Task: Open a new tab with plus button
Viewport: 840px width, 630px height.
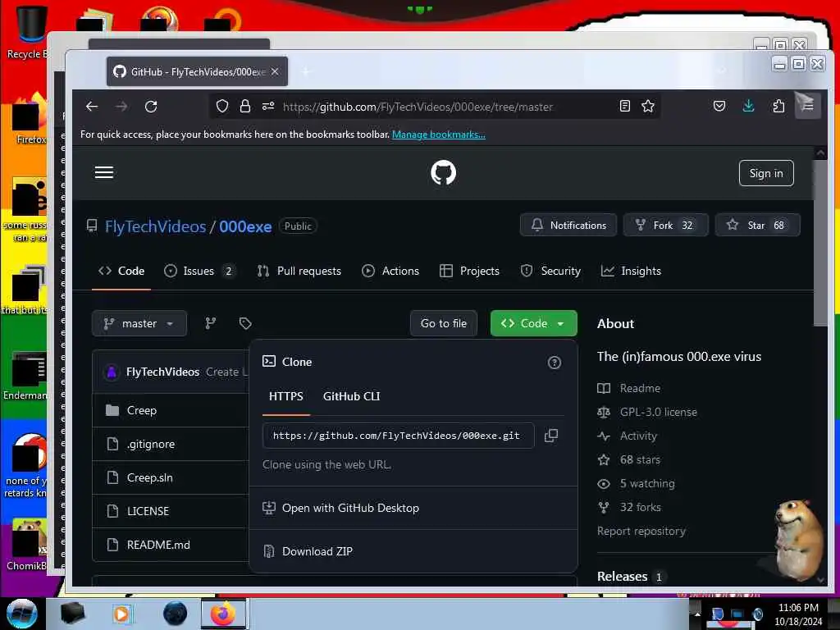Action: (306, 71)
